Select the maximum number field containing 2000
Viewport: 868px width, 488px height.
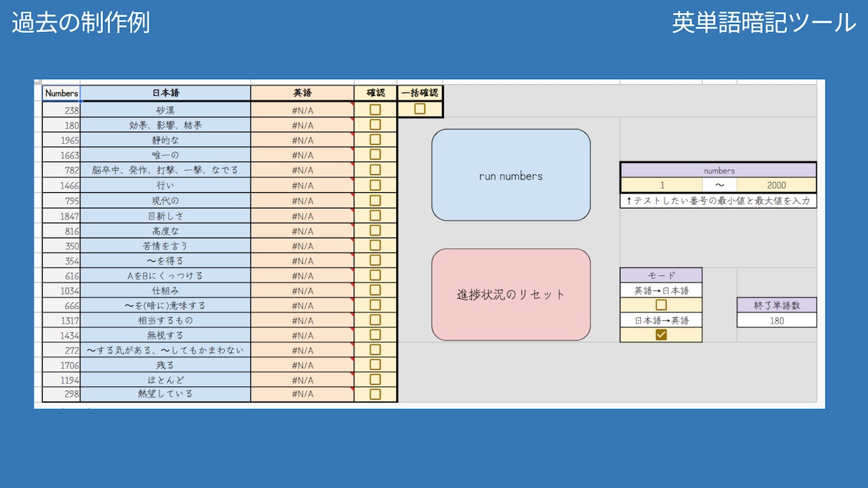(776, 185)
